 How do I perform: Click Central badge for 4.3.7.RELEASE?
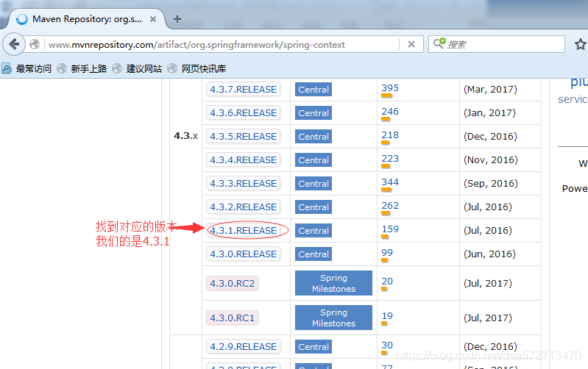(314, 90)
